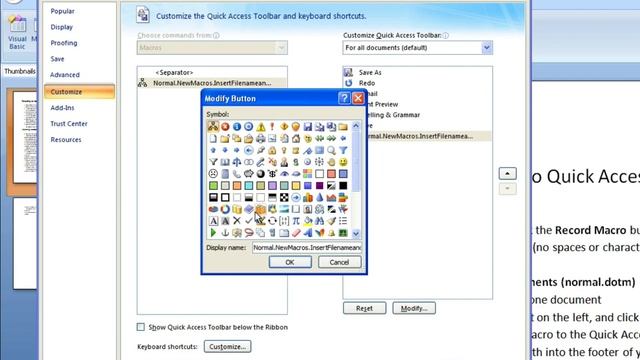Open keyboard shortcuts Customize... button
The height and width of the screenshot is (360, 640).
tap(227, 347)
